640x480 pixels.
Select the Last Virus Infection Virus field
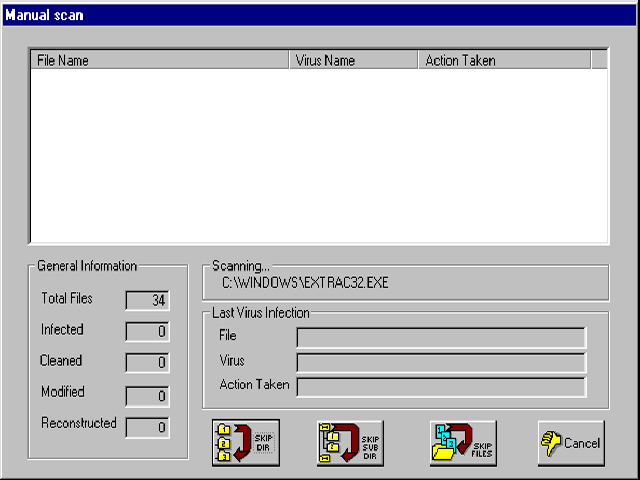(441, 361)
